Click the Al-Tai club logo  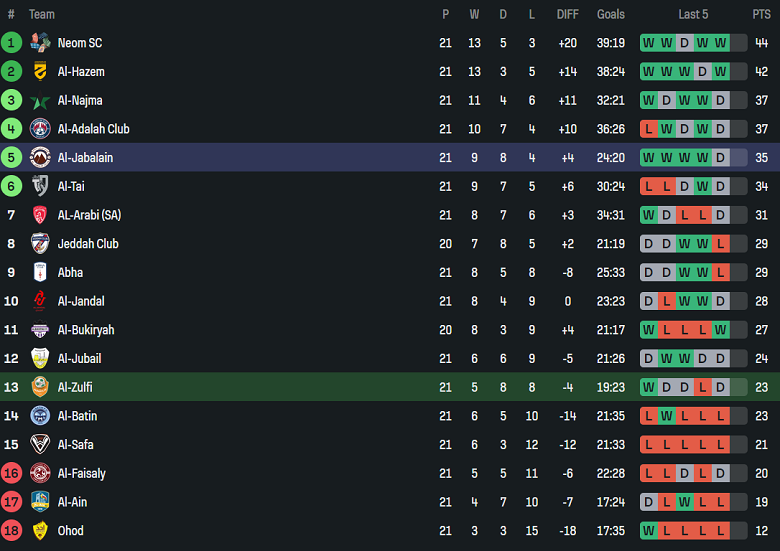40,186
